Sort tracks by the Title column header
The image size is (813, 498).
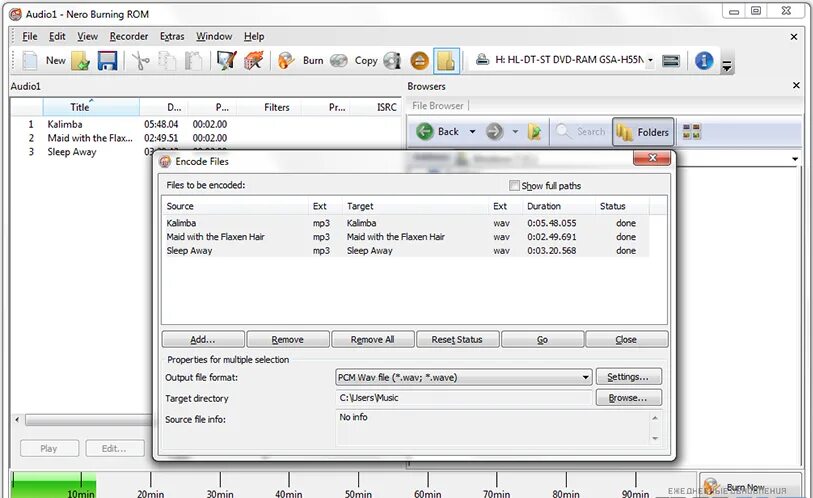coord(91,107)
